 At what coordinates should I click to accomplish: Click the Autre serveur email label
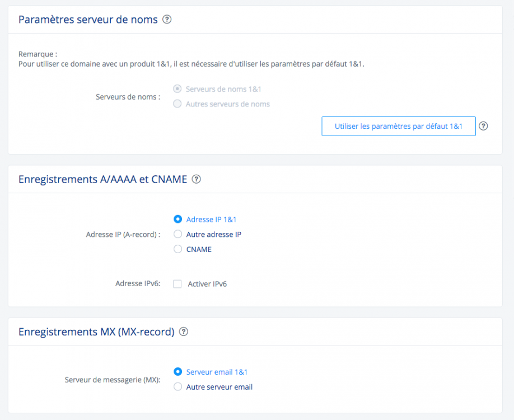tap(219, 387)
